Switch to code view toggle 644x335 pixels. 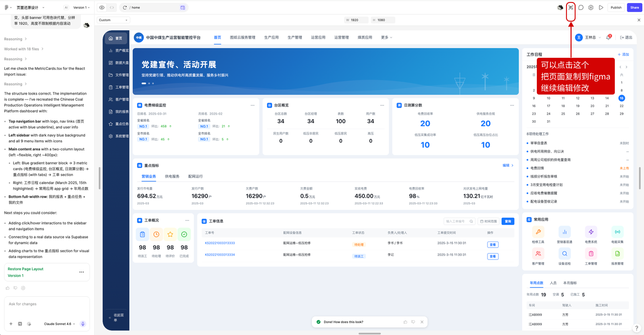point(112,8)
